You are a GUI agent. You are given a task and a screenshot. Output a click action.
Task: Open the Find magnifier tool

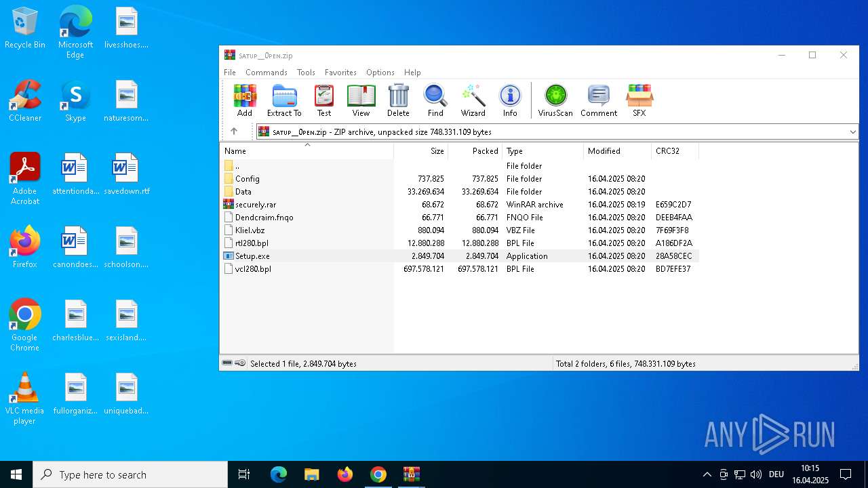coord(435,100)
